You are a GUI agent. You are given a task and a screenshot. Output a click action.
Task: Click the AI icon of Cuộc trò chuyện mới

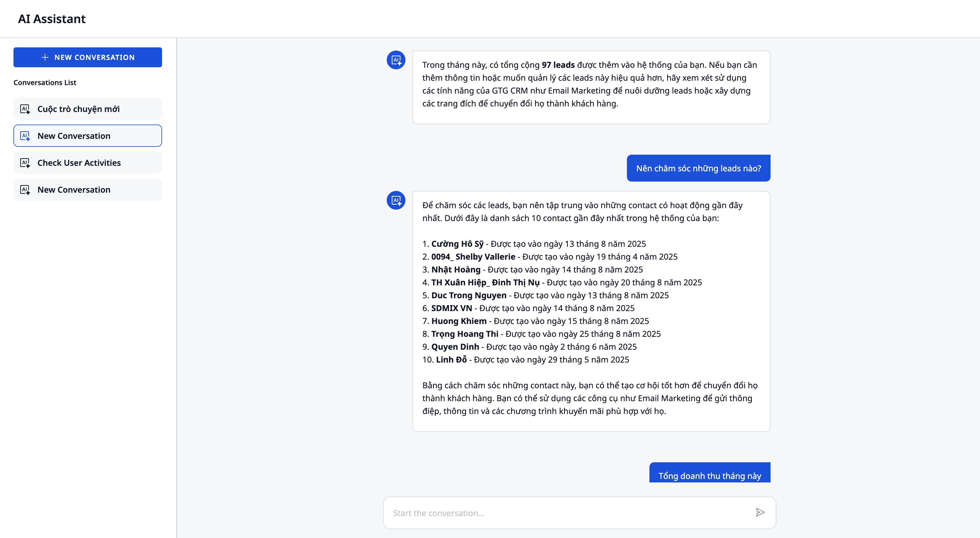[x=25, y=109]
